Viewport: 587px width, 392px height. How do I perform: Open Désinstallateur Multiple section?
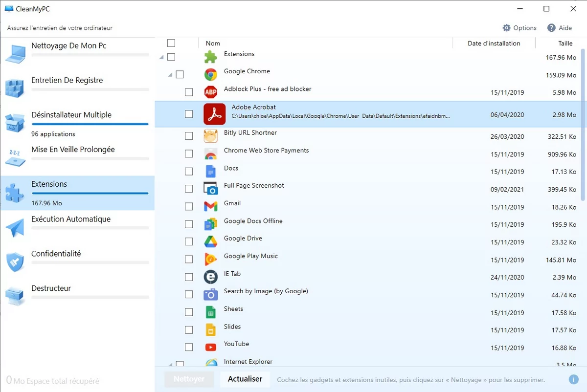(77, 124)
